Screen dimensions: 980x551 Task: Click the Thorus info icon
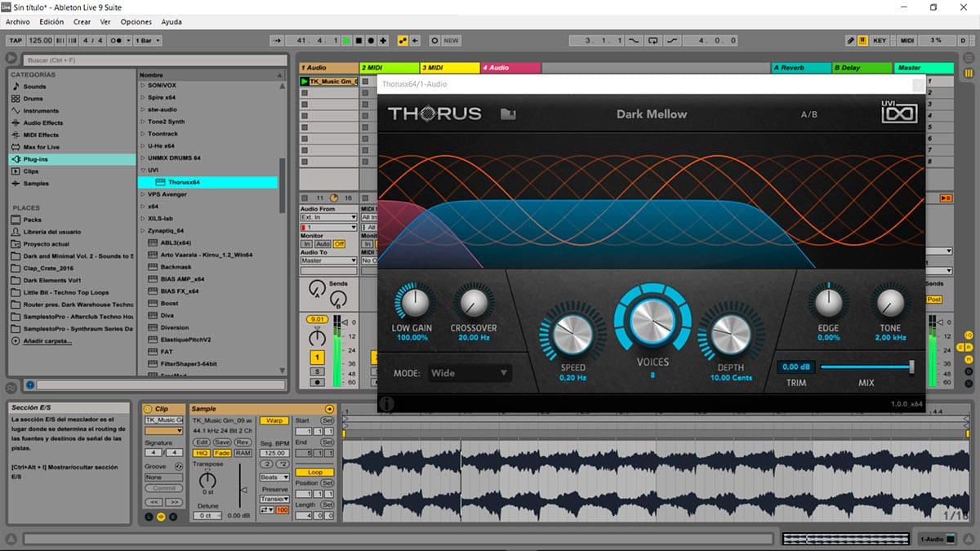[x=387, y=404]
